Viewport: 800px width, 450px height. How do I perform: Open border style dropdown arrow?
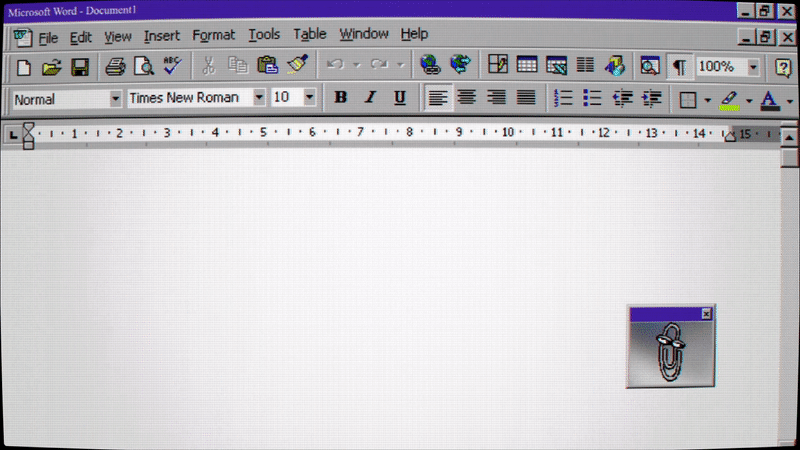coord(708,101)
